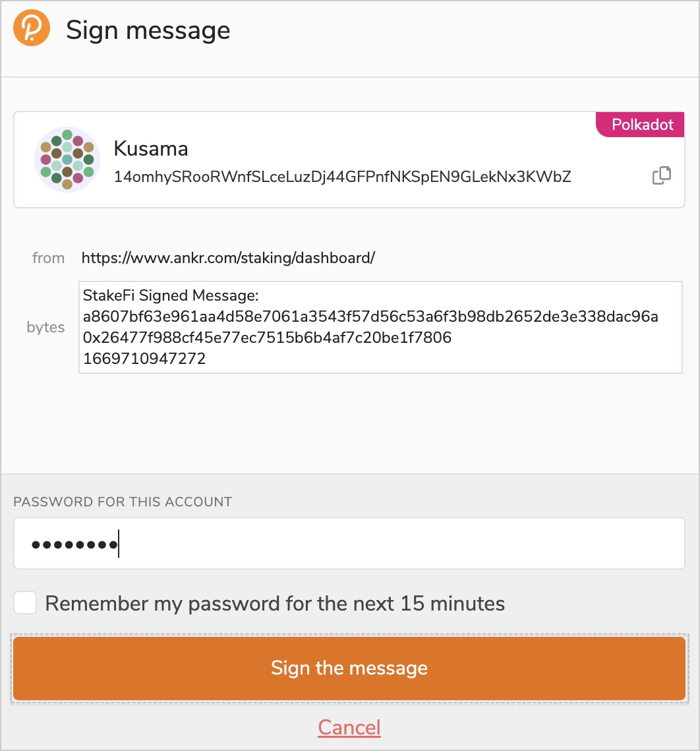
Task: Select the 14omhy account address text
Action: click(342, 177)
